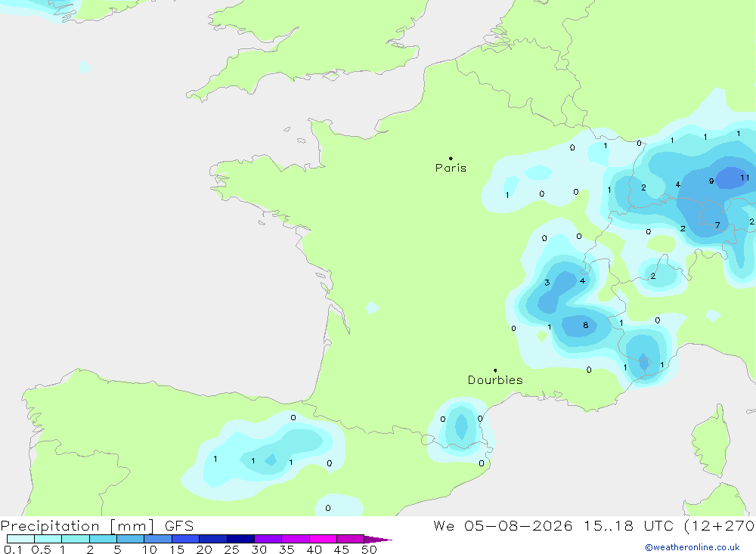
Task: Click the map value '9'
Action: tap(711, 181)
